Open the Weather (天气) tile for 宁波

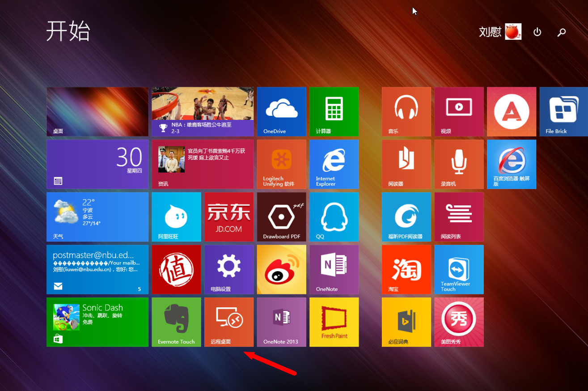(x=97, y=217)
